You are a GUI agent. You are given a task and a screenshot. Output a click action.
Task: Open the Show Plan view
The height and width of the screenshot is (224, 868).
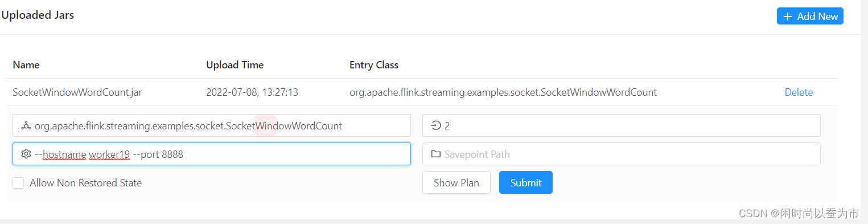point(456,182)
